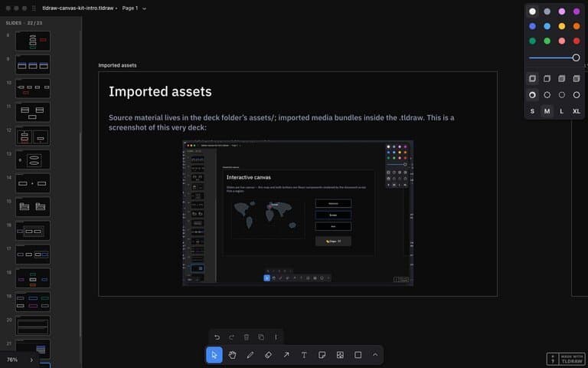Viewport: 588px width, 368px height.
Task: Open slide 9 thumbnail
Action: [33, 64]
